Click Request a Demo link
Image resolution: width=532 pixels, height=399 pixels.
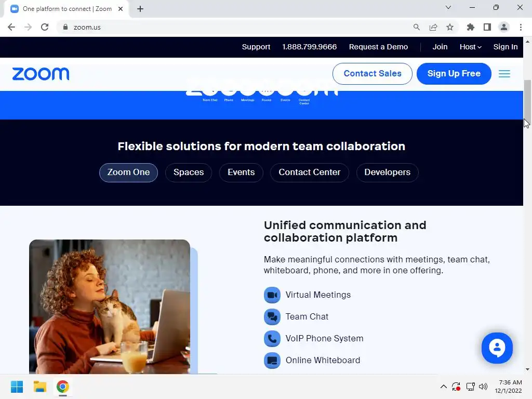click(x=378, y=47)
